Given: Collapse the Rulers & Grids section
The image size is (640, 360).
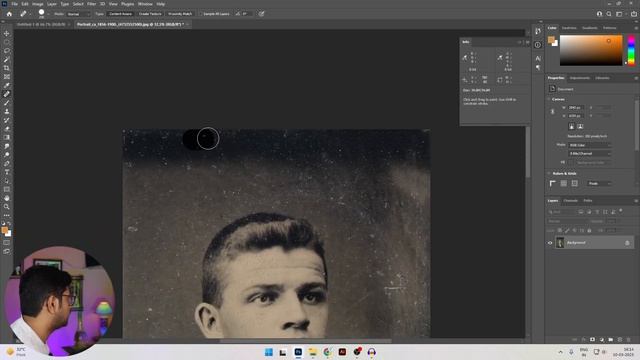Looking at the screenshot, I should point(549,173).
